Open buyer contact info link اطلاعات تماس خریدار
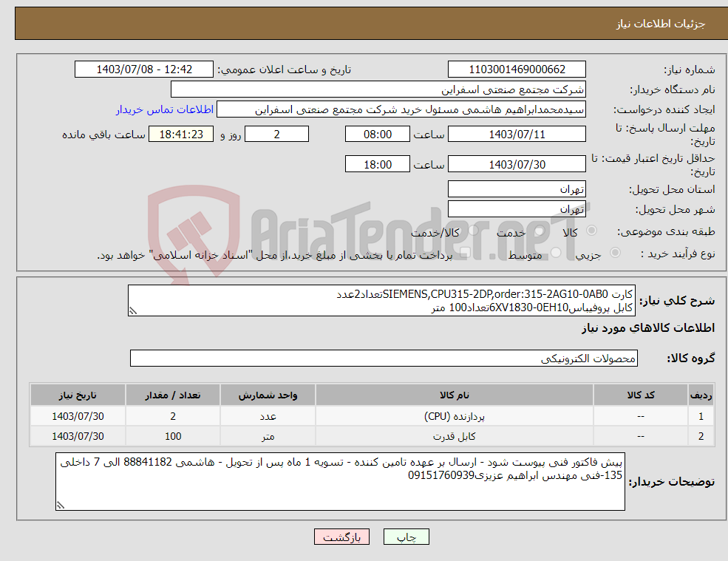This screenshot has width=728, height=561. click(165, 109)
